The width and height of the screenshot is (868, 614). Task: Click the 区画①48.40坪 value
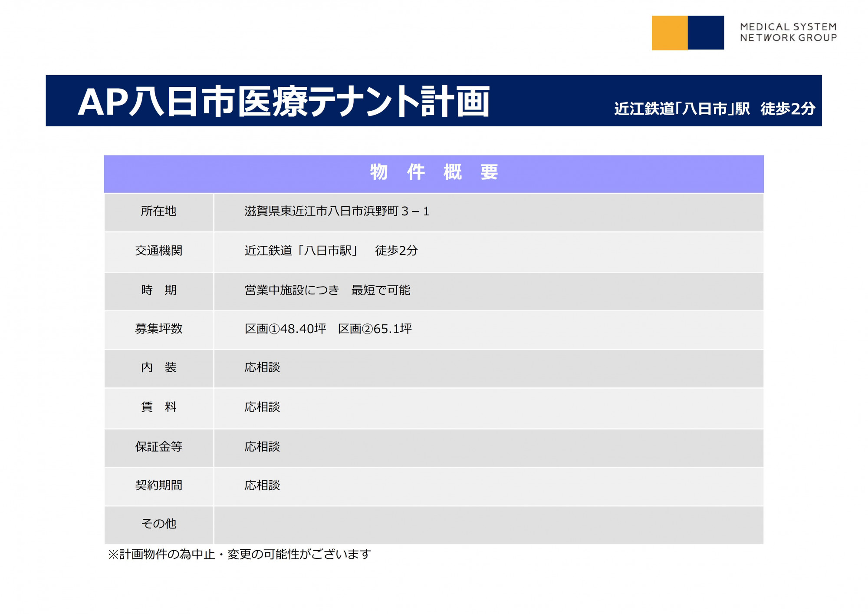(285, 329)
